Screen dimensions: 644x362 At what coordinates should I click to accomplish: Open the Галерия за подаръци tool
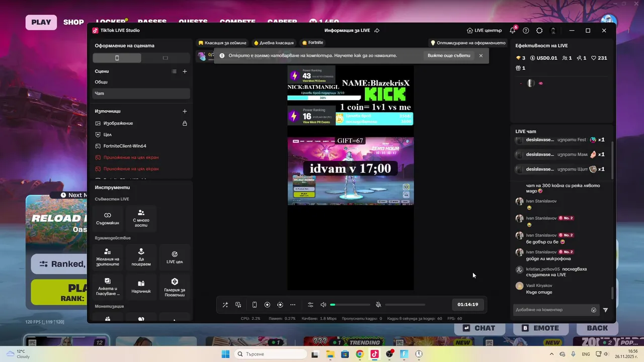175,287
